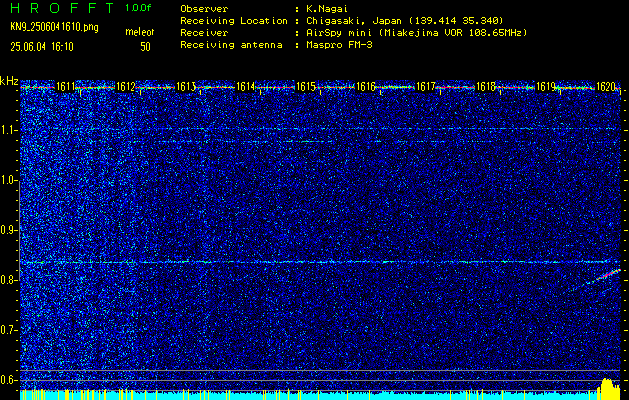Click the 1618 time marker
The width and height of the screenshot is (629, 400).
tap(486, 86)
